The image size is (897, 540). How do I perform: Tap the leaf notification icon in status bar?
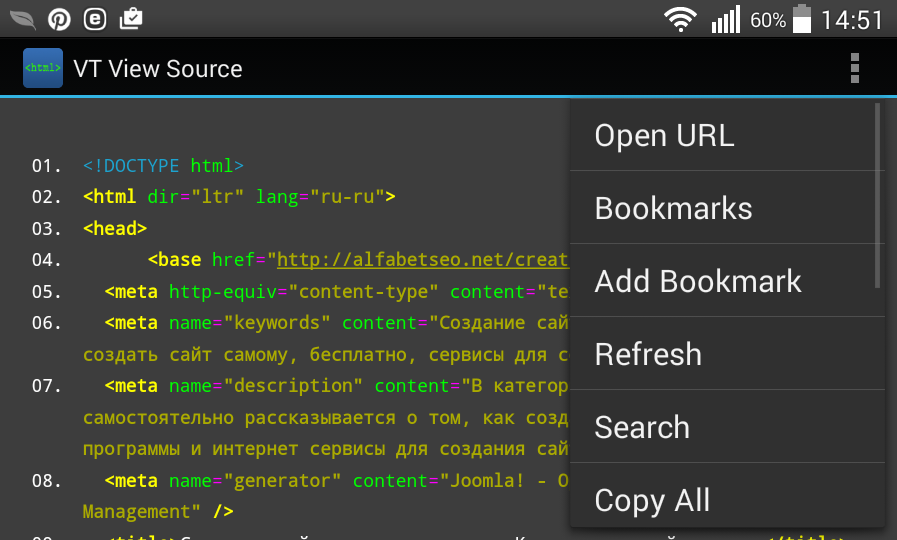point(22,19)
